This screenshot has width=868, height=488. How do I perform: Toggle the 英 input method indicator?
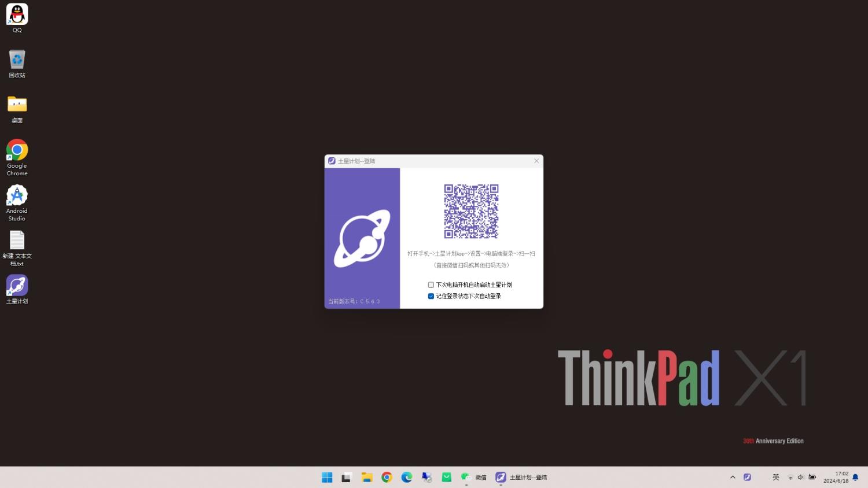tap(776, 477)
